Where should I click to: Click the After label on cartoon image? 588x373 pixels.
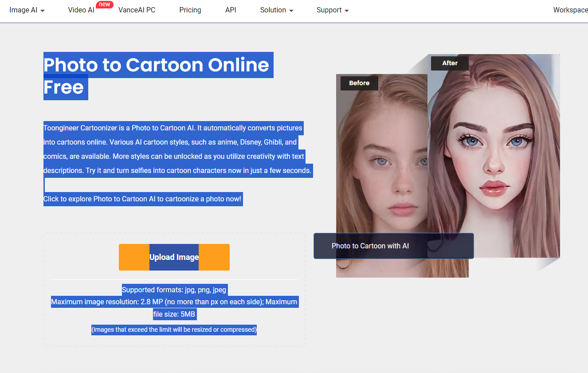pyautogui.click(x=450, y=63)
